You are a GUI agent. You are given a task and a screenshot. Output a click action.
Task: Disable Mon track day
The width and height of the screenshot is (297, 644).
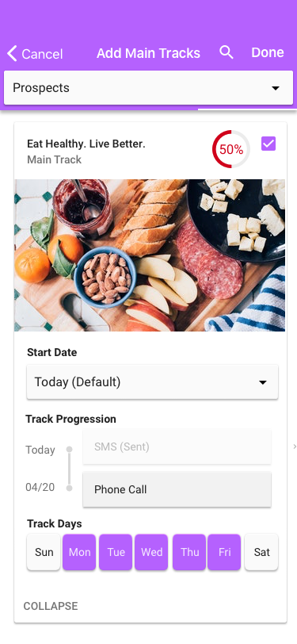pyautogui.click(x=79, y=552)
